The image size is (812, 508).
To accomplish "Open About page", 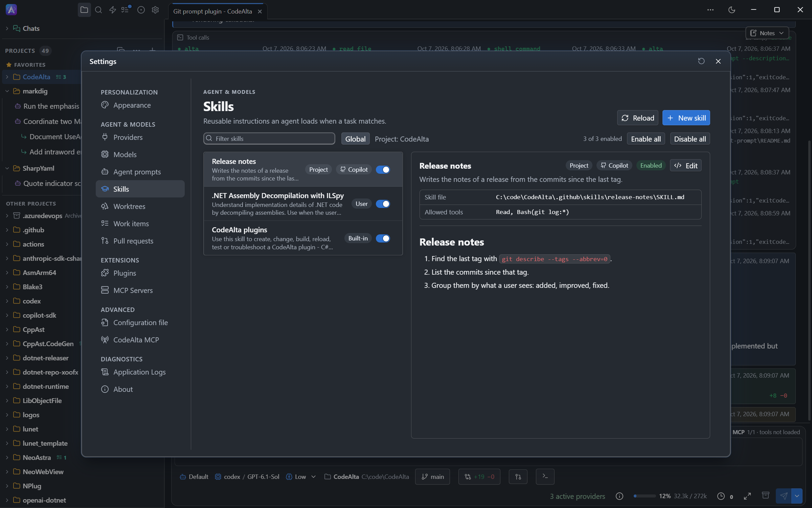I will click(140, 389).
